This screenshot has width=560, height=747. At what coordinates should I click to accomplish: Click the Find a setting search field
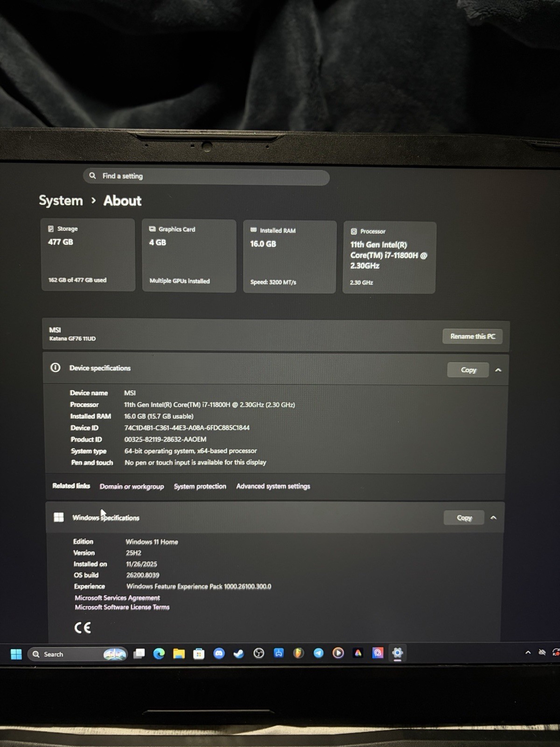click(x=207, y=176)
